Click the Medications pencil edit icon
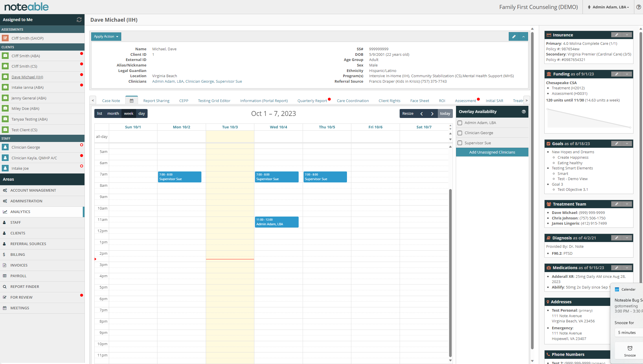643x364 pixels. 616,267
